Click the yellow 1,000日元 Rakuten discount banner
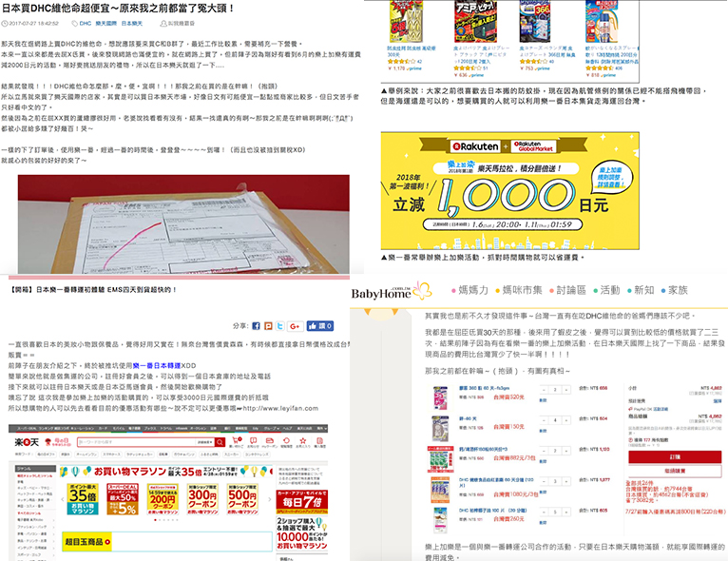This screenshot has width=728, height=561. coord(509,191)
